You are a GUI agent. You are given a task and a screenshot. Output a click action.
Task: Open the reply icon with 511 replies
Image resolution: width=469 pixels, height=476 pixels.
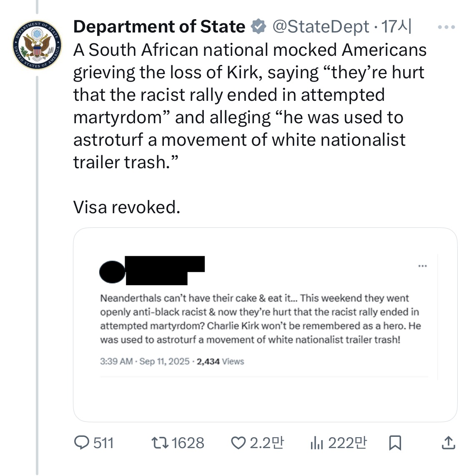click(81, 443)
